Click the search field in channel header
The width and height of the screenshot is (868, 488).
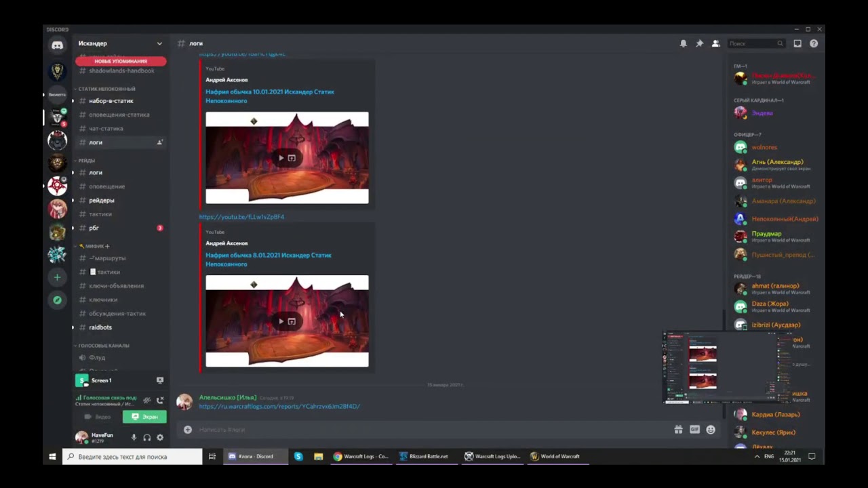click(x=756, y=43)
